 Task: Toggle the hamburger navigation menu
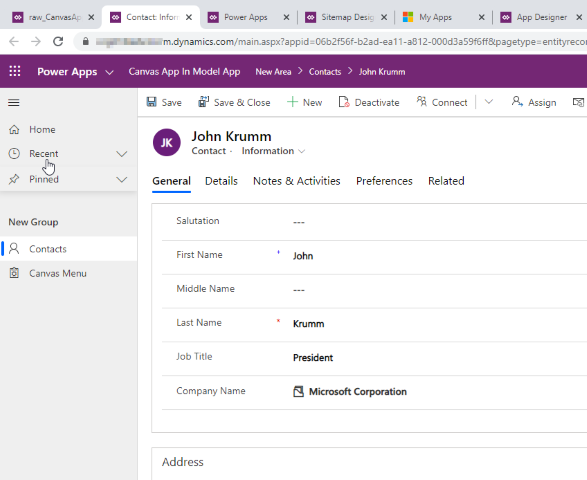pyautogui.click(x=14, y=103)
